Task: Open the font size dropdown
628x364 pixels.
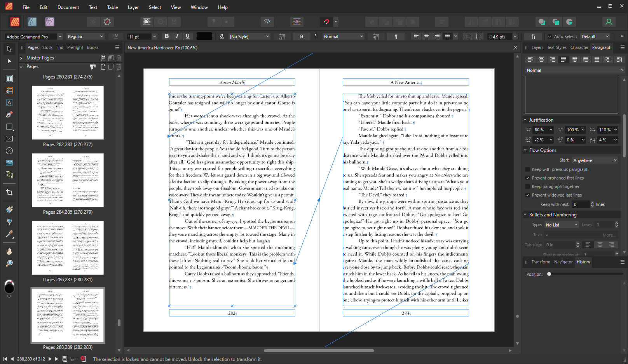Action: pos(154,37)
